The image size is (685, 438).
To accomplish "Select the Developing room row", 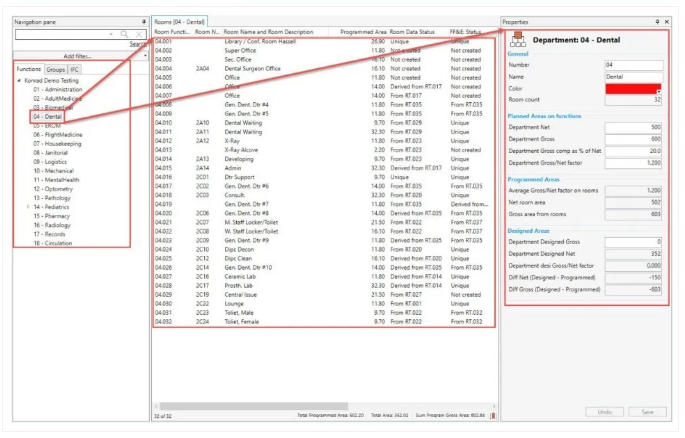I will click(324, 159).
